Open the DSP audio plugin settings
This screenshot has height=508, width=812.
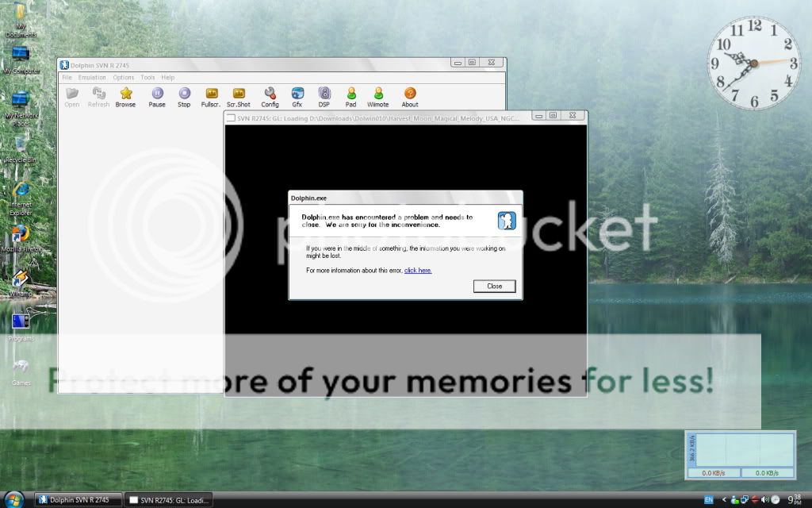pyautogui.click(x=324, y=95)
